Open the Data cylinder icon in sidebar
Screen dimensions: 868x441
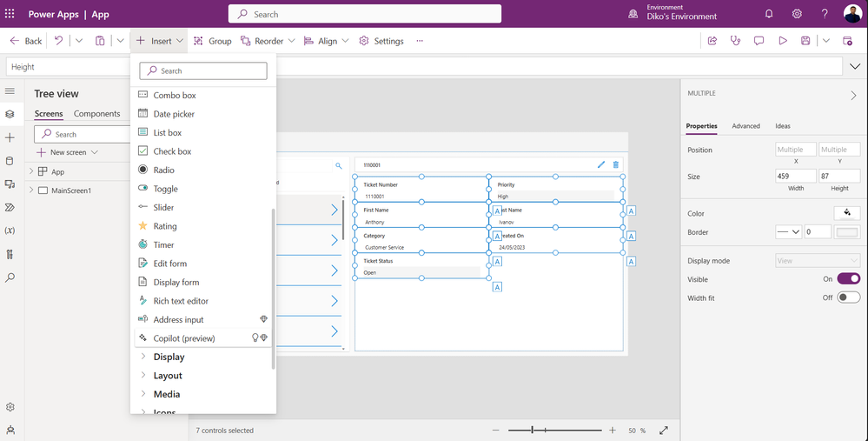[x=10, y=161]
